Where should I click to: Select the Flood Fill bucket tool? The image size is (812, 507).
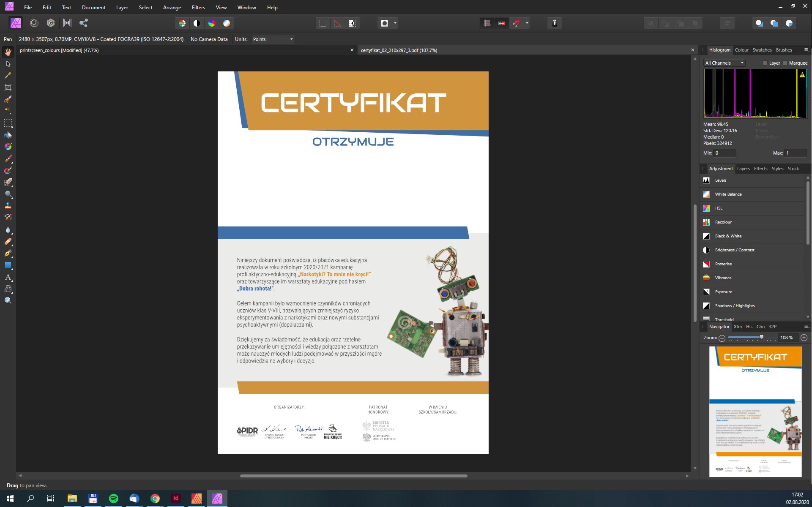pyautogui.click(x=8, y=135)
